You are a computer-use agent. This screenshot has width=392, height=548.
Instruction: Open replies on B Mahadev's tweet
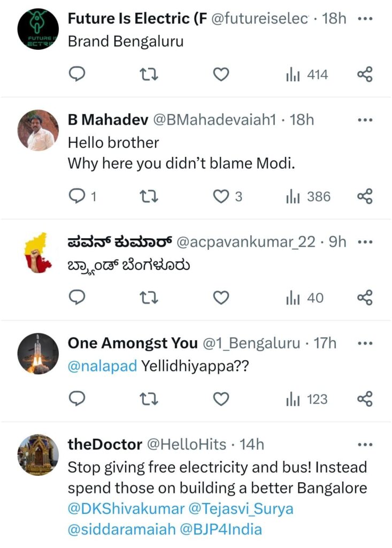[x=78, y=197]
